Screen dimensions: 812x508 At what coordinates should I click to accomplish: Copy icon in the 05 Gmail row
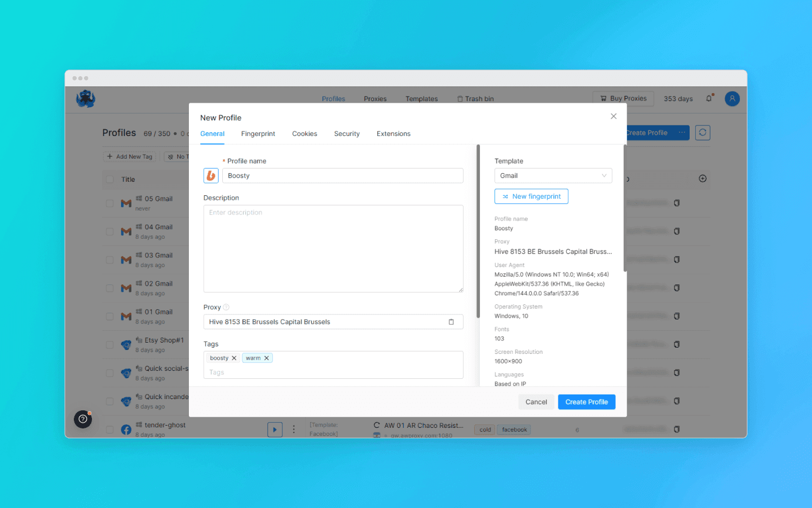click(677, 203)
